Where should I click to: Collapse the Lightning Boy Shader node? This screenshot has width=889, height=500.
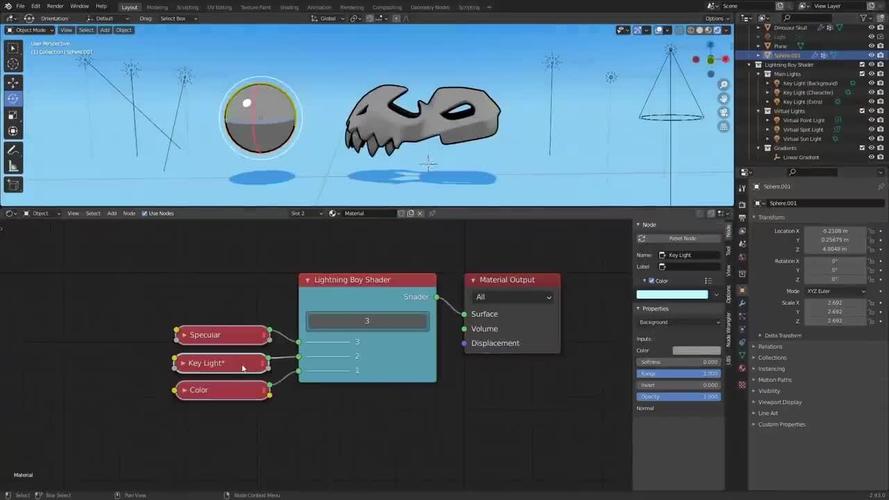(308, 280)
